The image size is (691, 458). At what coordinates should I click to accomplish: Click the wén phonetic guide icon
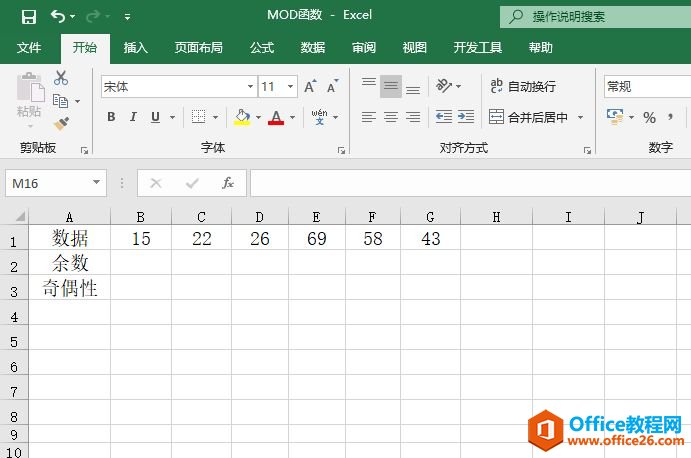tap(319, 117)
